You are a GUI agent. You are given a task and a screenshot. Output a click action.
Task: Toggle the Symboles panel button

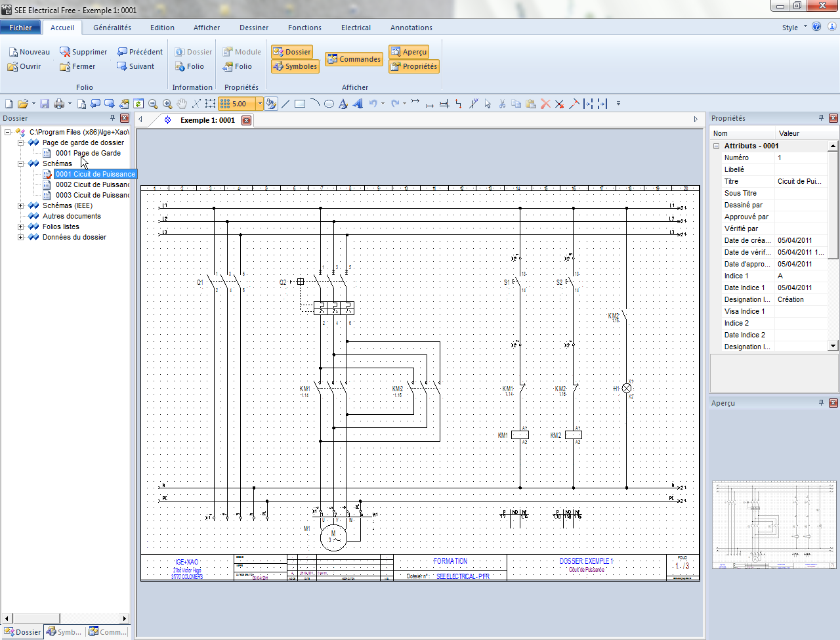(x=295, y=66)
